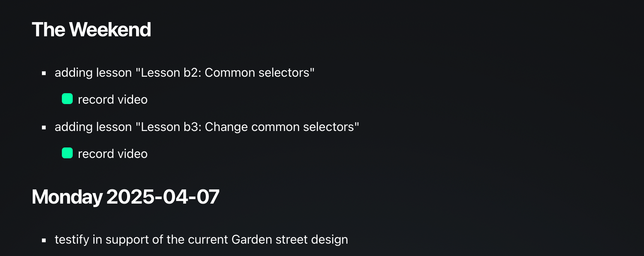Click the word "Weekend" in the first heading

click(110, 30)
